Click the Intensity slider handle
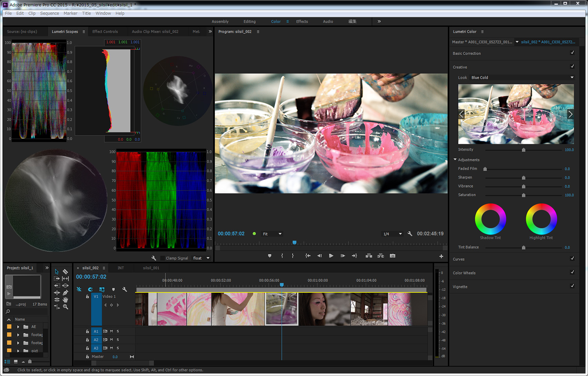The width and height of the screenshot is (588, 376). click(523, 150)
